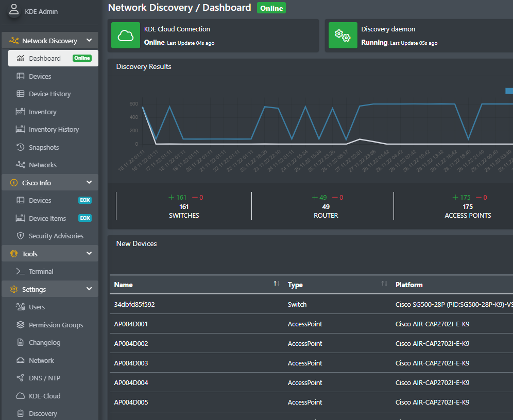Click the 175 ACCESS POINTS statistic
The image size is (513, 420).
[x=468, y=206]
